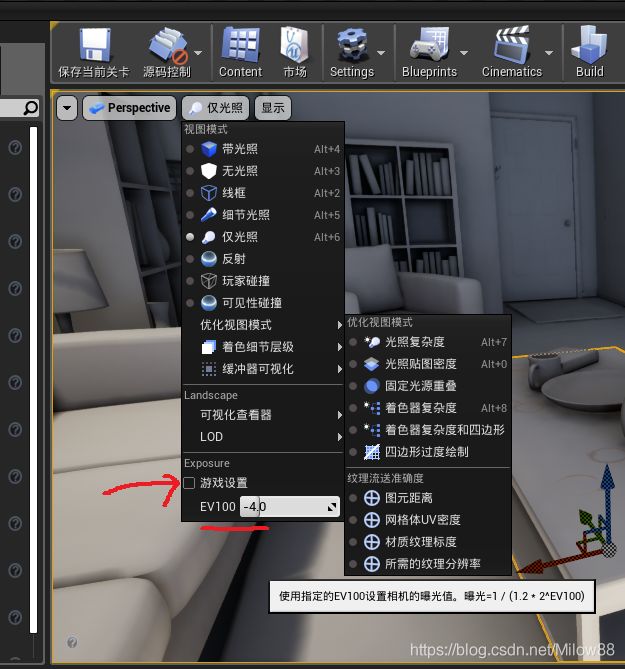Click the Perspective viewport type button

130,108
